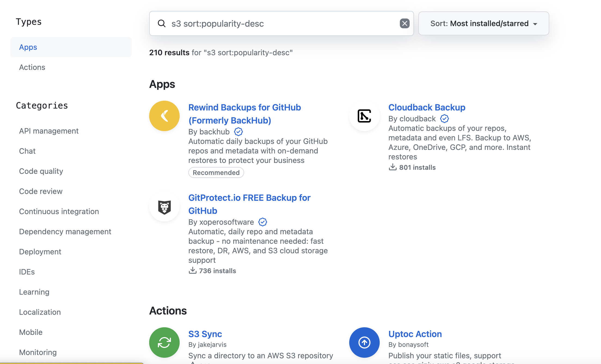Click verified badge next to cloudback
The image size is (601, 364).
444,119
